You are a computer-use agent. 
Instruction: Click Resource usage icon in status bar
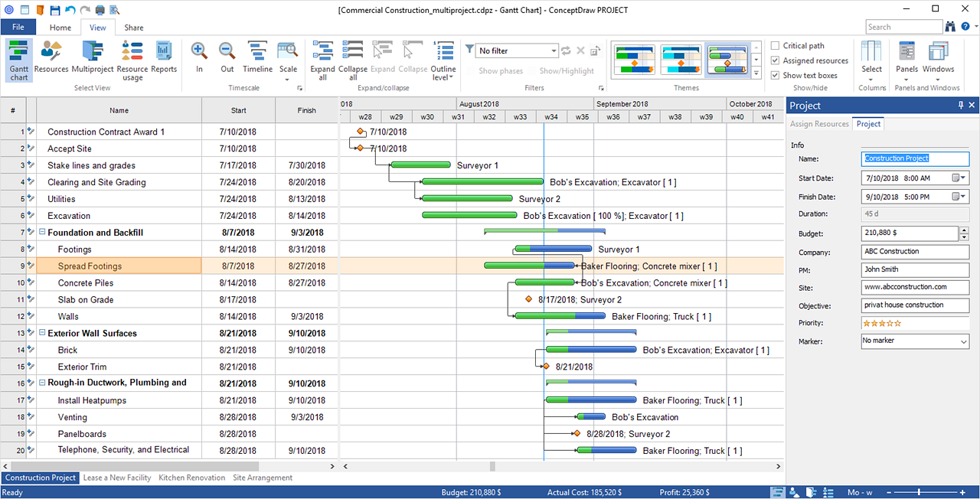828,492
